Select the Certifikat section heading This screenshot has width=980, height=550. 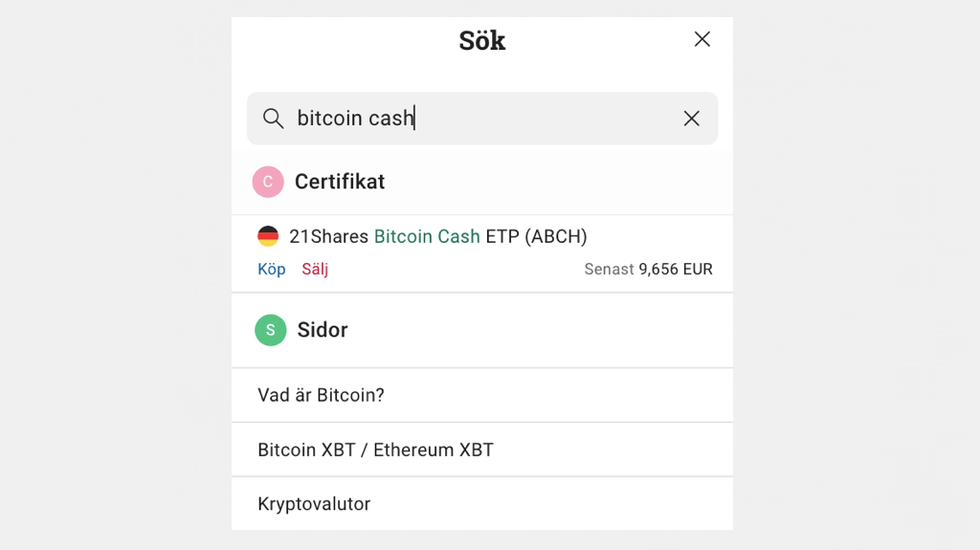click(x=340, y=182)
